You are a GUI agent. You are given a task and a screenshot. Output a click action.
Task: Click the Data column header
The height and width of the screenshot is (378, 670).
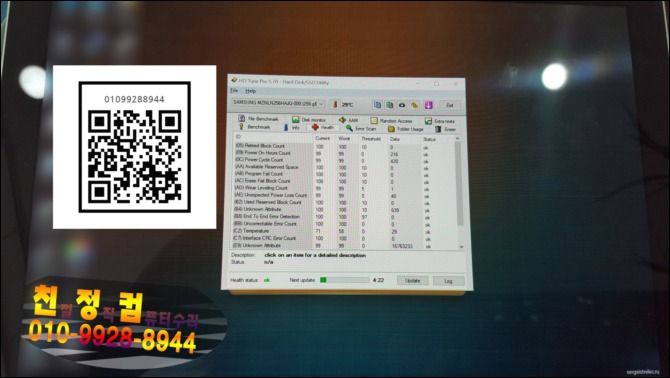pyautogui.click(x=394, y=139)
